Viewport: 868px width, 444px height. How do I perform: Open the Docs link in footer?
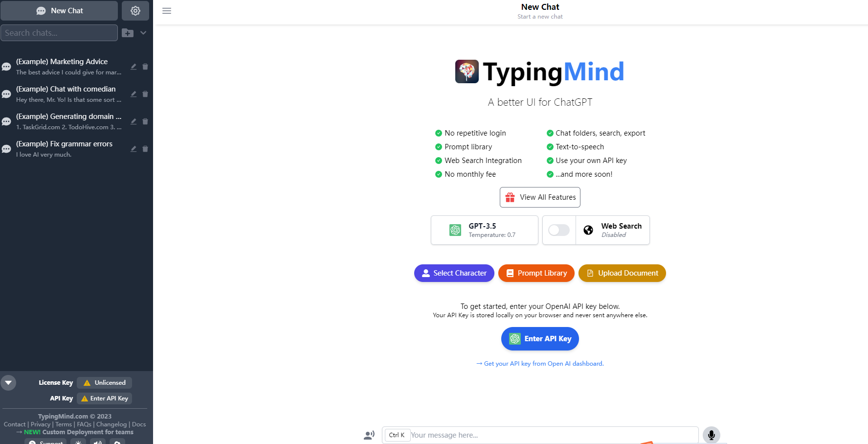click(139, 424)
